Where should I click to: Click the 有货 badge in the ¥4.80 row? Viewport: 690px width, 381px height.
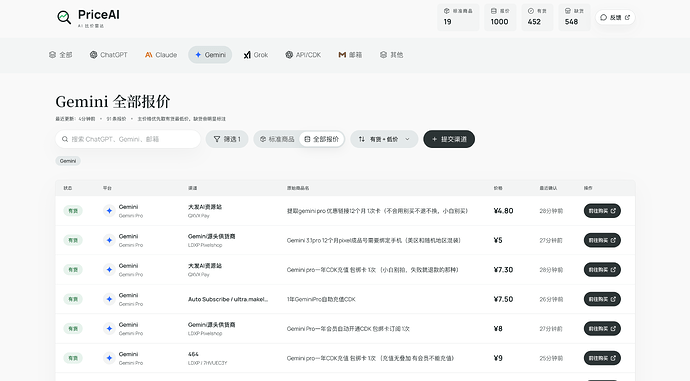point(73,211)
